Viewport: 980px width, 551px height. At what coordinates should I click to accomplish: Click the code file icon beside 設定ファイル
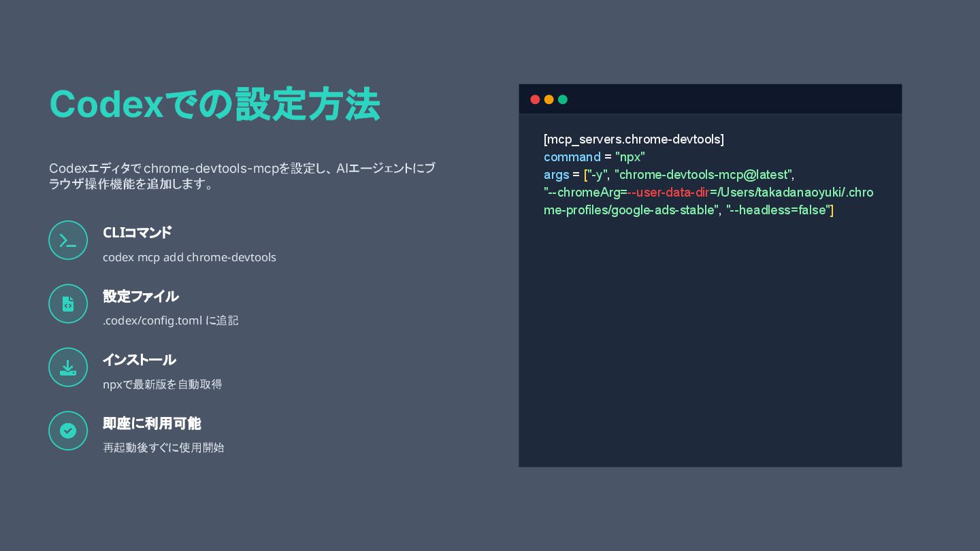pyautogui.click(x=68, y=304)
